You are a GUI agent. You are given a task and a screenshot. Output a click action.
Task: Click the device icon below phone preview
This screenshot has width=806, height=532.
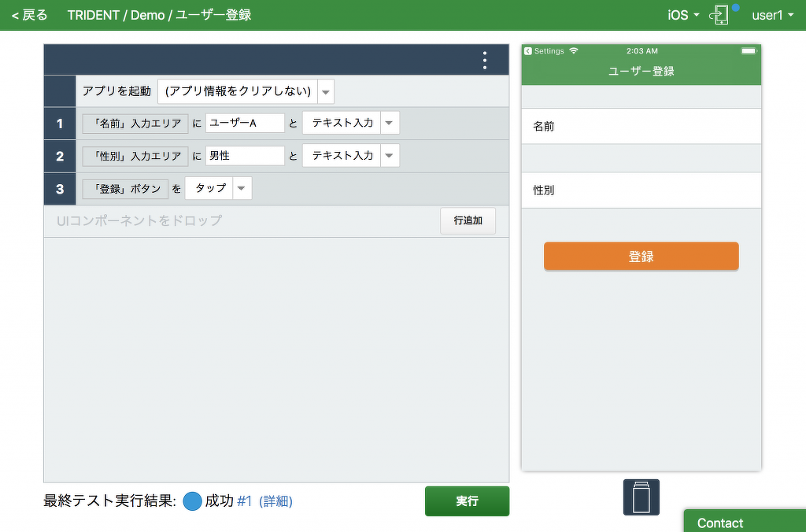641,497
